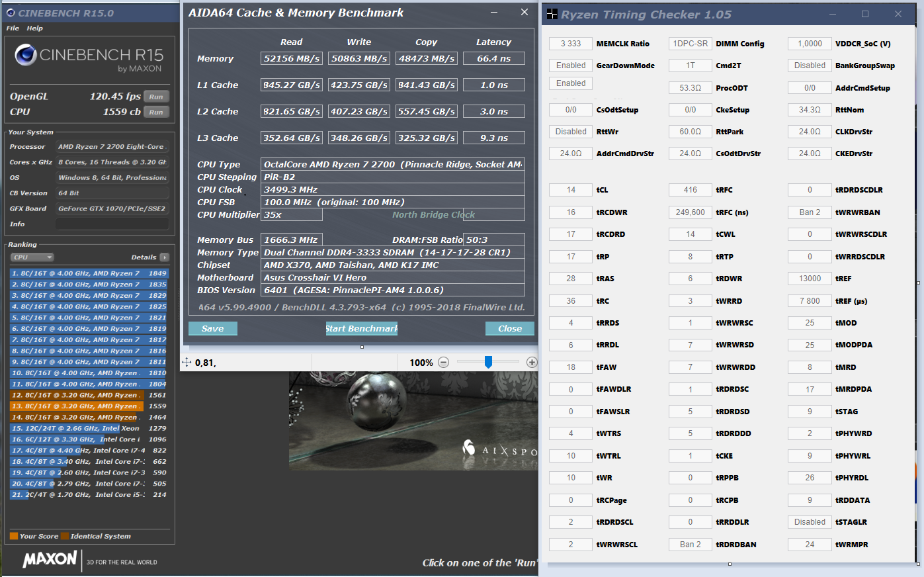Click the L3 Cache Latency value 9.3 ns
This screenshot has height=577, width=924.
point(494,138)
